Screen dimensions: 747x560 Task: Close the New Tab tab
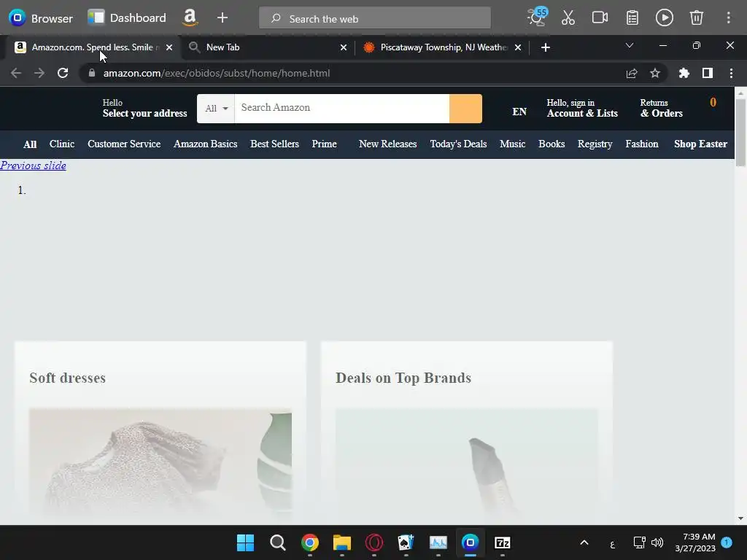(x=344, y=47)
